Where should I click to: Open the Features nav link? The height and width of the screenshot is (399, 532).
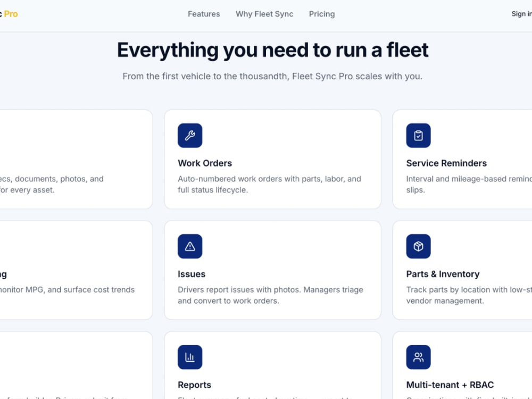pos(204,14)
